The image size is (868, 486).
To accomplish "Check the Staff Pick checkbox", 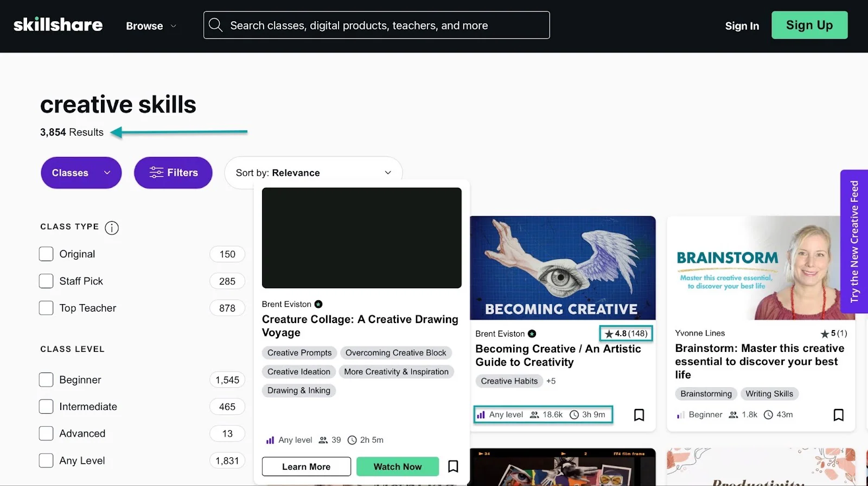I will tap(46, 281).
